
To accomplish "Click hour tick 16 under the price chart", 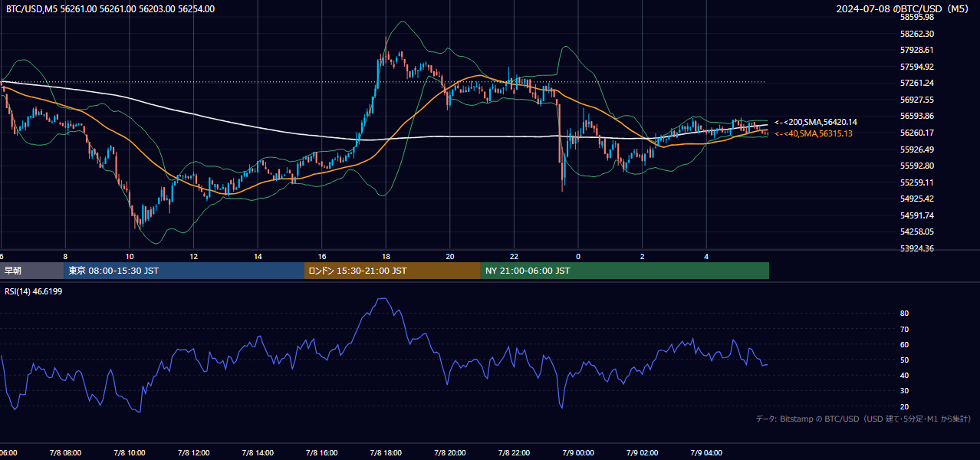I will 321,256.
